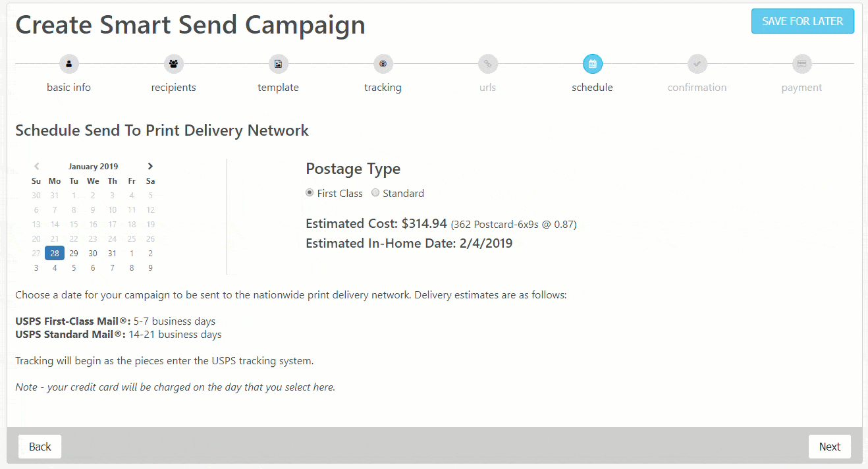This screenshot has width=868, height=469.
Task: Choose Standard postage radio button
Action: (375, 193)
